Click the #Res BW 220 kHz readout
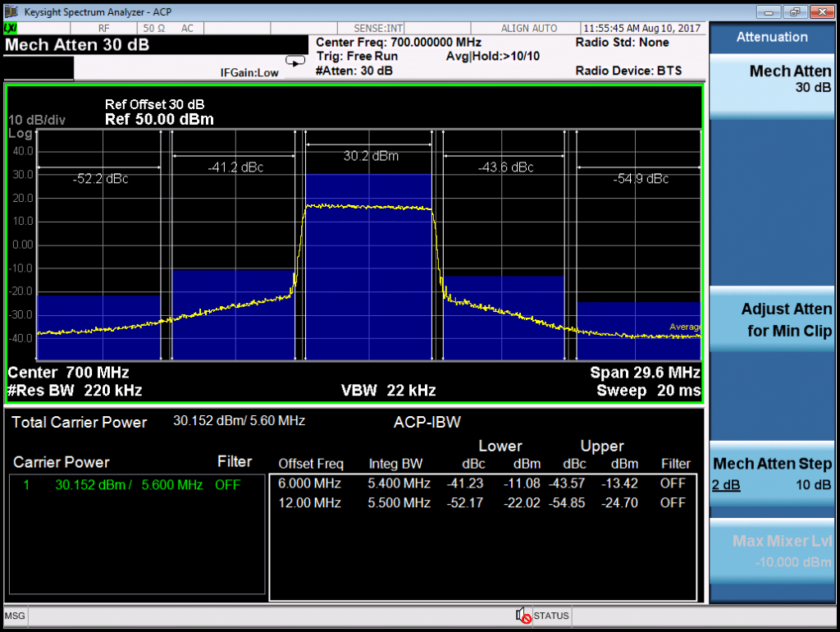 [75, 390]
